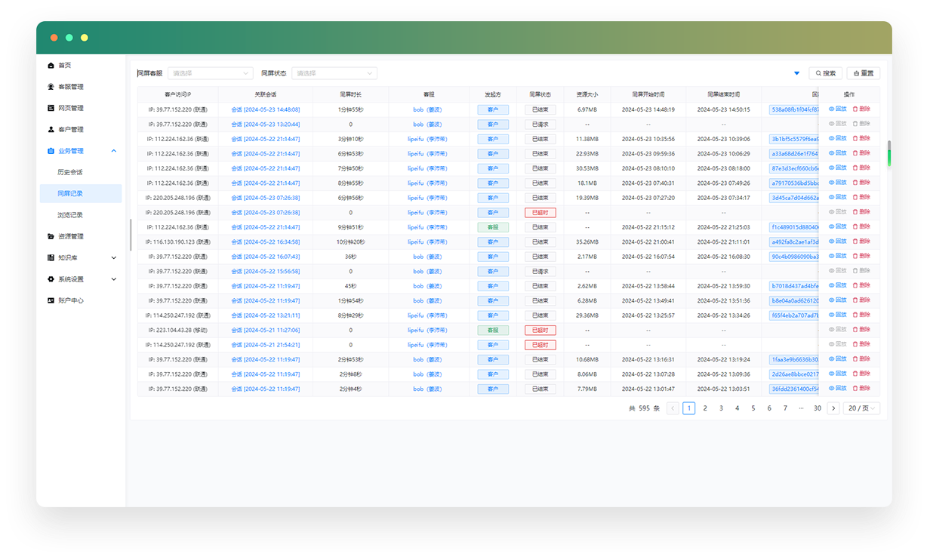Click 回放 eye icon in first table row

832,109
